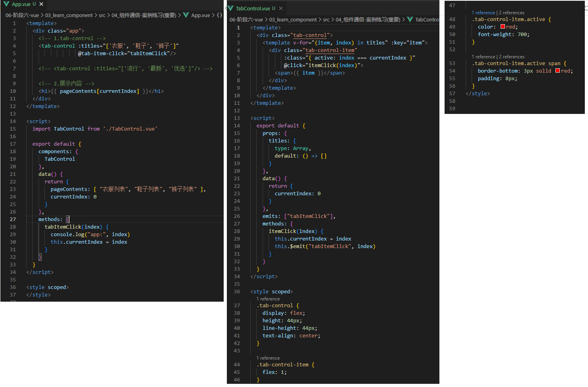
Task: Click the Vue icon before TabContro in breadcrumbs
Action: [410, 19]
